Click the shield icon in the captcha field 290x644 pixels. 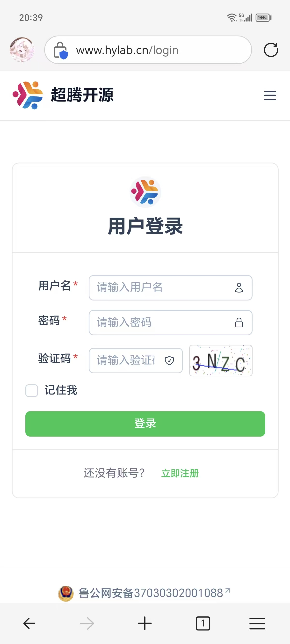point(169,360)
